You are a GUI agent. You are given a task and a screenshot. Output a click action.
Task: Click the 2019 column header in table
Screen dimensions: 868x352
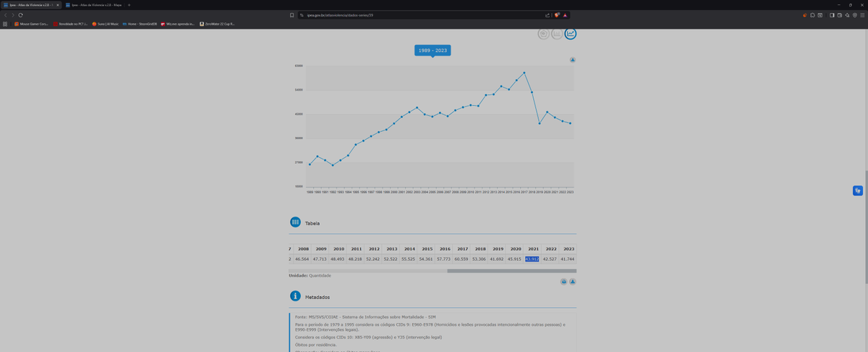tap(498, 248)
